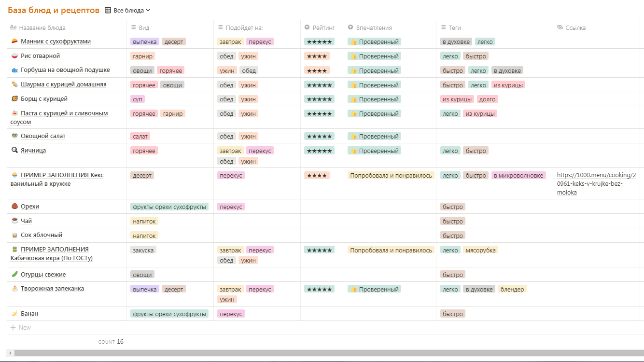
Task: Click the glass icon of Сок яблочный
Action: tap(14, 235)
